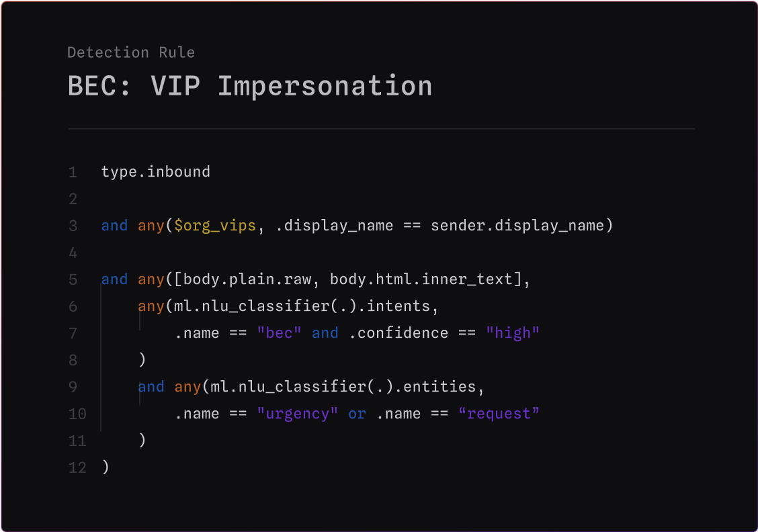Select the "high" string literal
The width and height of the screenshot is (758, 532).
coord(513,333)
